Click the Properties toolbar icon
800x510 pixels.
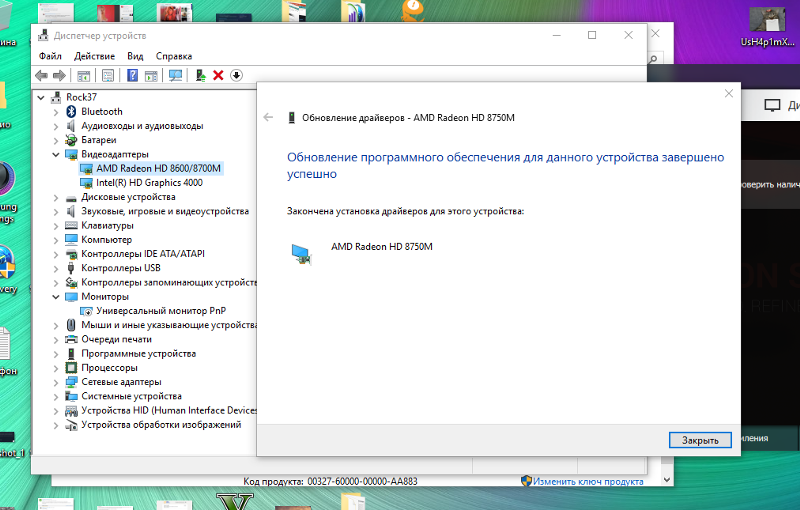pyautogui.click(x=108, y=76)
